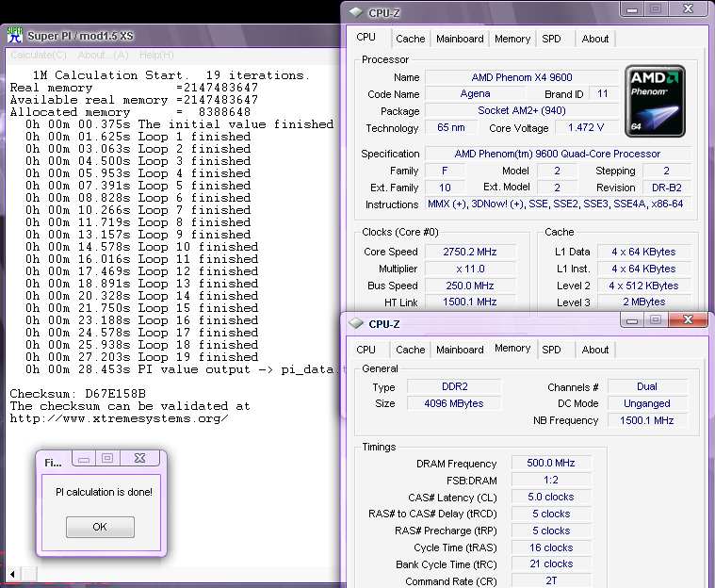The image size is (715, 588).
Task: Maximize the finish dialog box
Action: coord(107,458)
